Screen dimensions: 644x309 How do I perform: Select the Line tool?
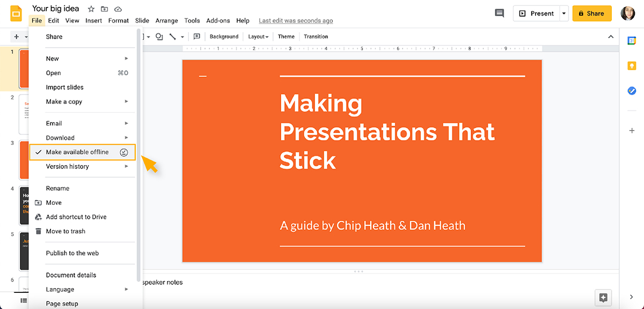pyautogui.click(x=172, y=36)
